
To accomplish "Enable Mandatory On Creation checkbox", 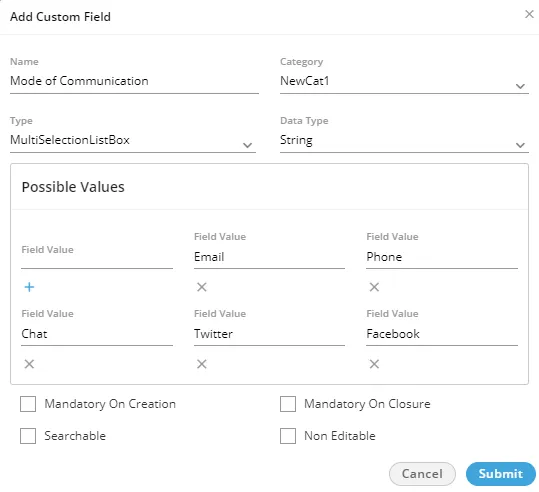I will (x=28, y=404).
